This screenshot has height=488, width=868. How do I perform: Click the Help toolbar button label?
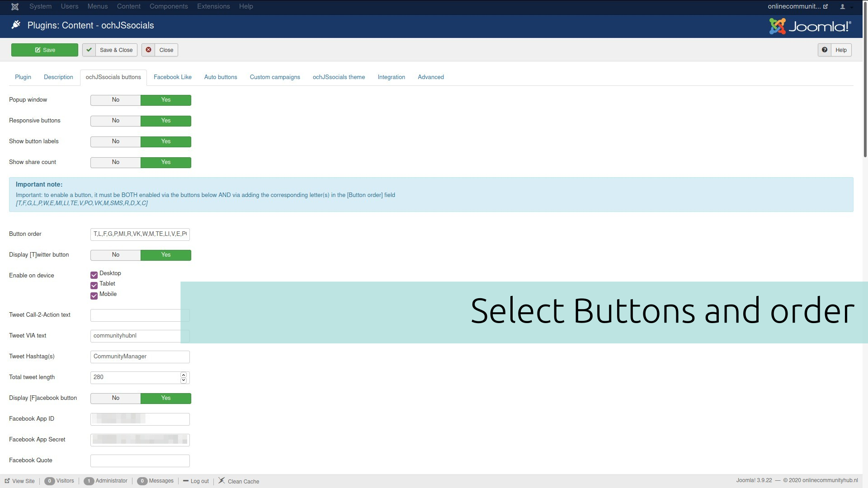tap(841, 50)
